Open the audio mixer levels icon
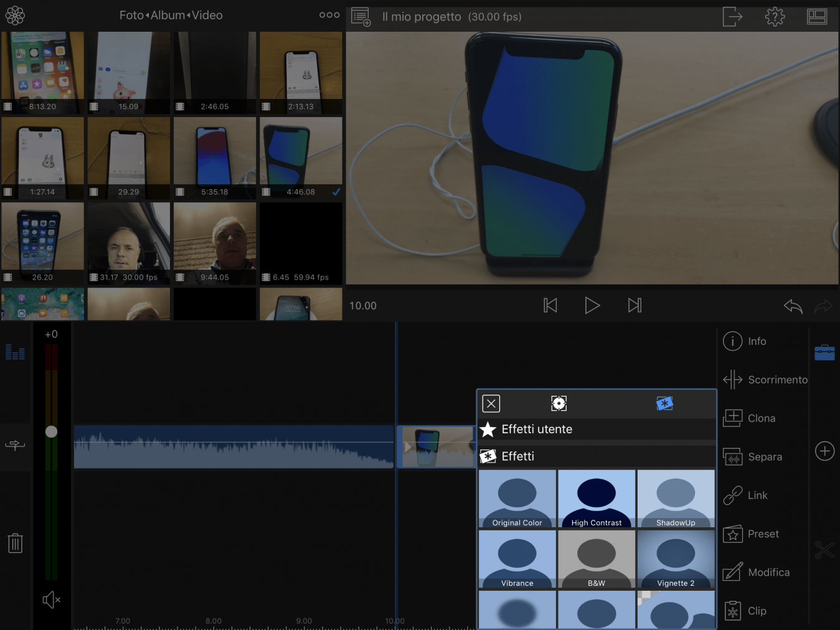Image resolution: width=840 pixels, height=630 pixels. pyautogui.click(x=15, y=352)
